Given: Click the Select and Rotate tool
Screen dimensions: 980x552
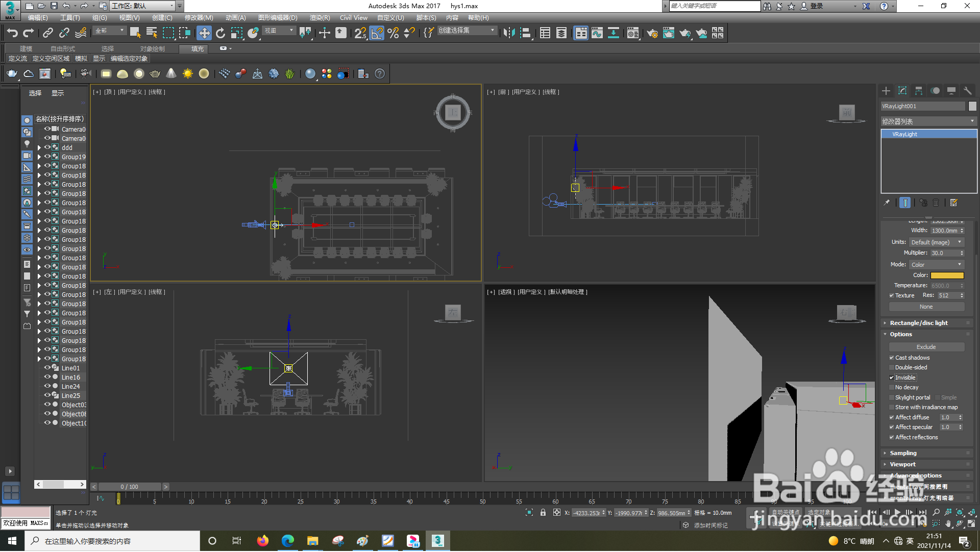Looking at the screenshot, I should [x=220, y=33].
